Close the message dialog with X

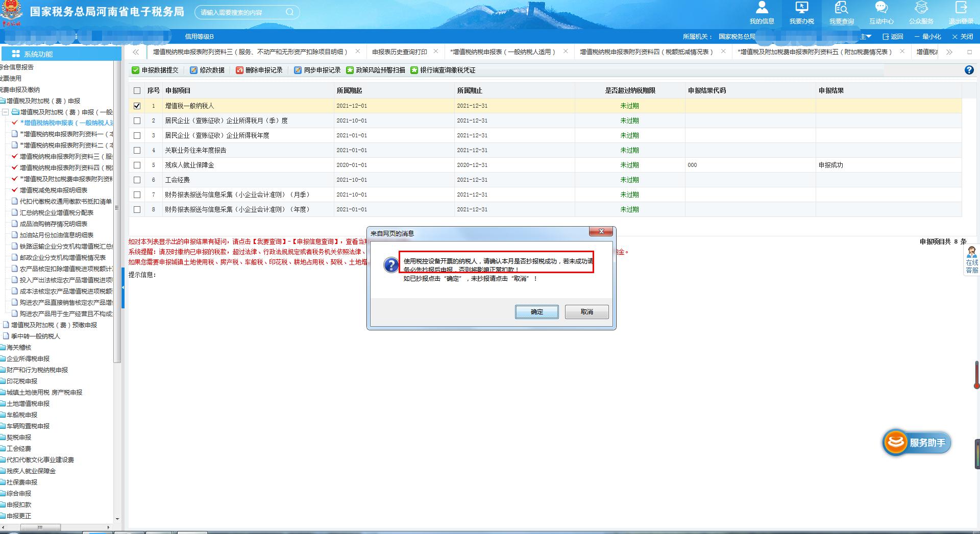point(601,232)
